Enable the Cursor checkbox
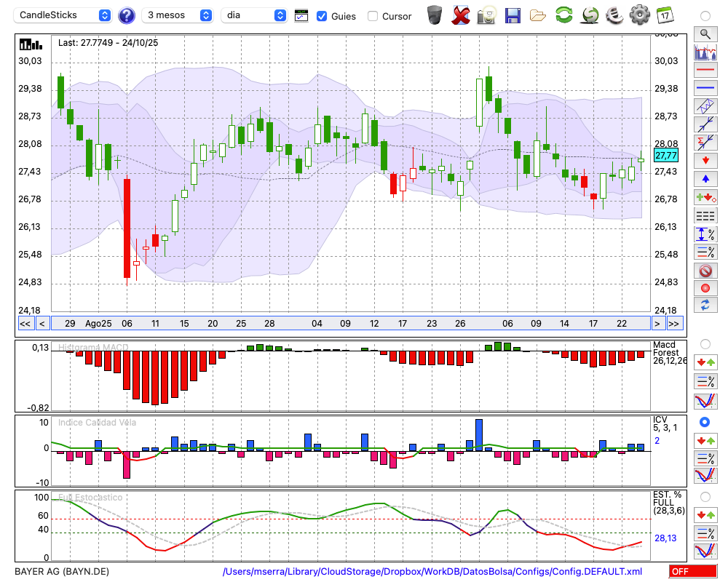The height and width of the screenshot is (582, 728). (373, 16)
